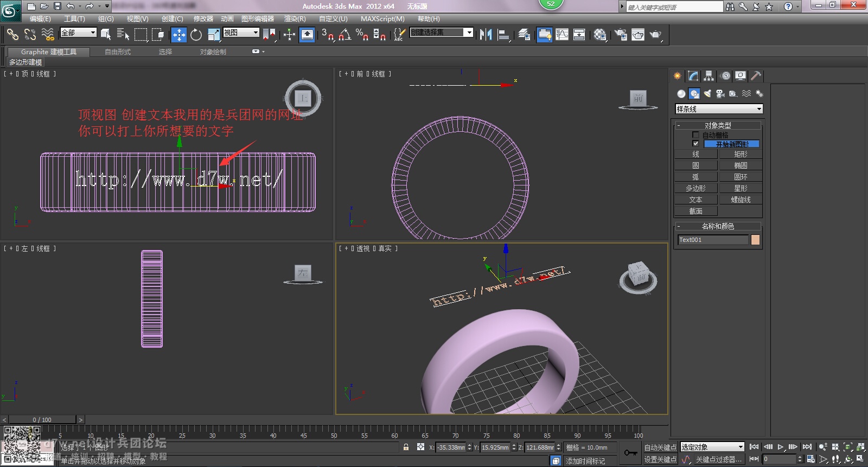868x467 pixels.
Task: Switch to the Modify panel tab
Action: point(693,76)
